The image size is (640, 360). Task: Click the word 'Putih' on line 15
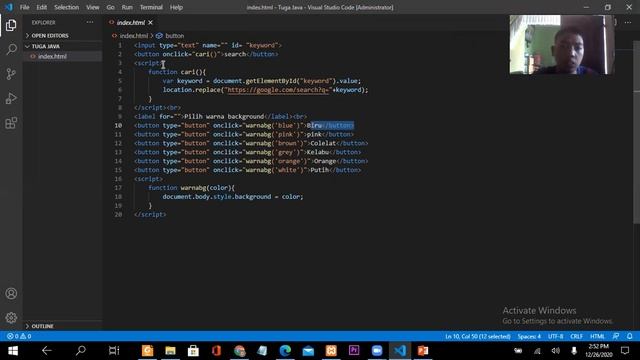pos(320,170)
